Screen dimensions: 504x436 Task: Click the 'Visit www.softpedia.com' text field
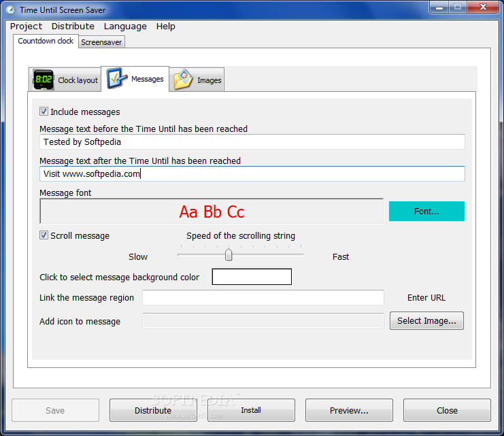coord(252,174)
